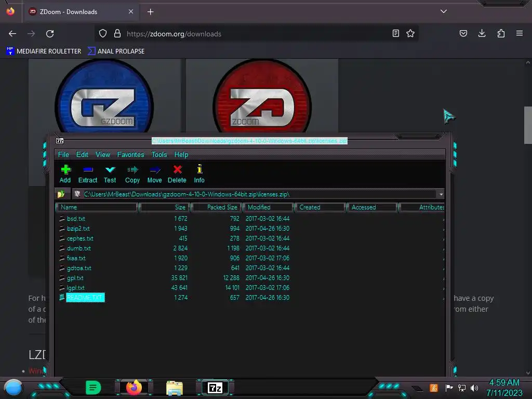Open the Tools menu in 7-Zip

(159, 154)
